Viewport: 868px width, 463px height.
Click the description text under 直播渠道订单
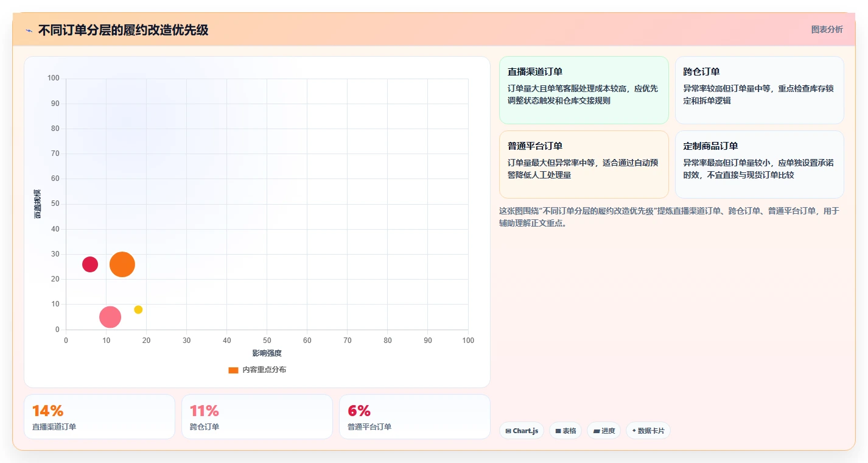point(583,94)
